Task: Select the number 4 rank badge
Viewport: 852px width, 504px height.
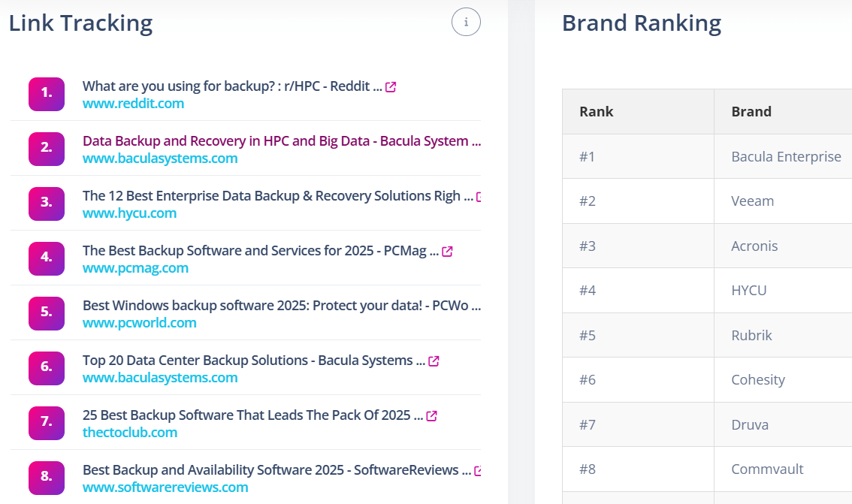Action: tap(47, 258)
